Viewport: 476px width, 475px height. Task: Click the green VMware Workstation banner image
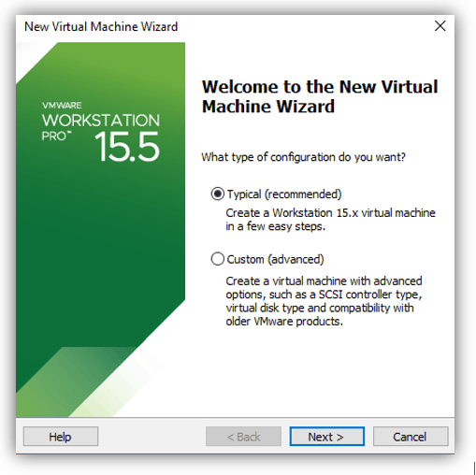coord(100,230)
